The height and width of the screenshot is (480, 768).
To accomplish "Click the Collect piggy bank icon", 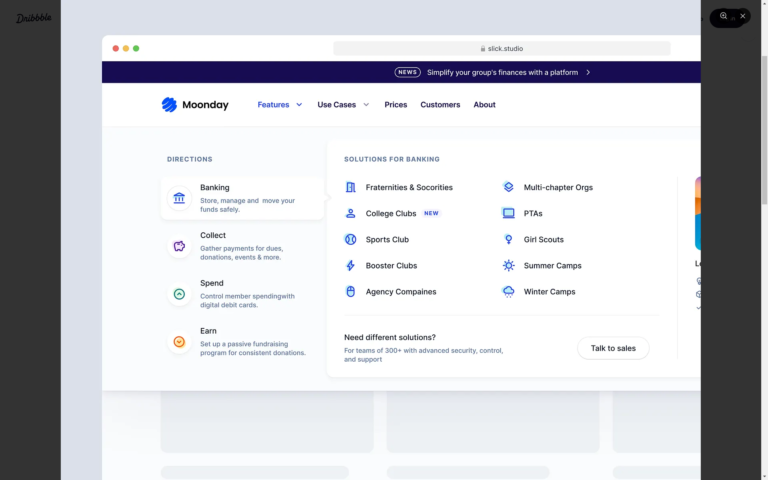I will point(179,246).
